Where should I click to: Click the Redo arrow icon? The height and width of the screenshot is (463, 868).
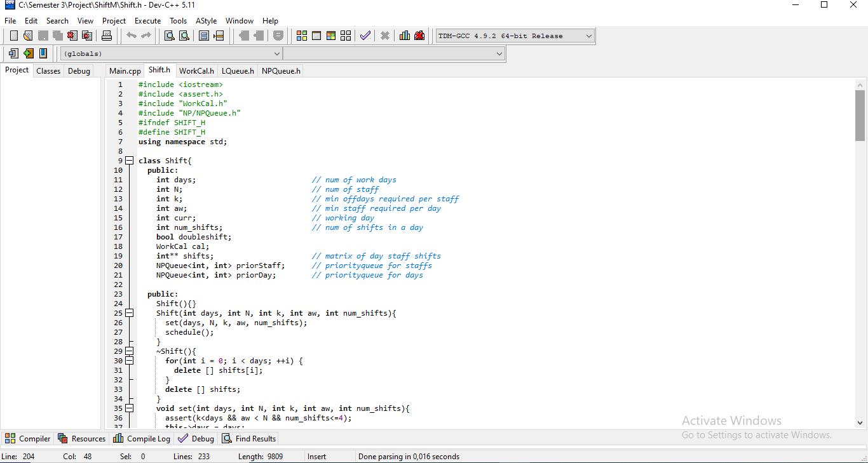(146, 36)
